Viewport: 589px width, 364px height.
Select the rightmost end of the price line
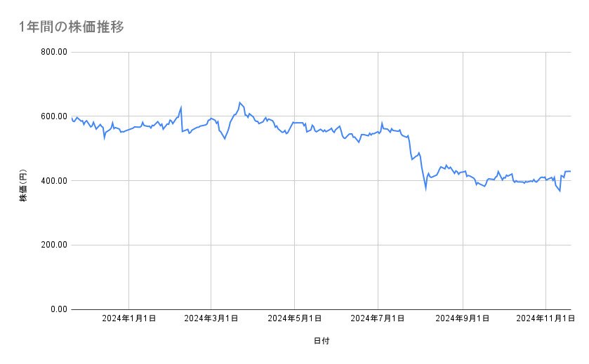(x=570, y=171)
